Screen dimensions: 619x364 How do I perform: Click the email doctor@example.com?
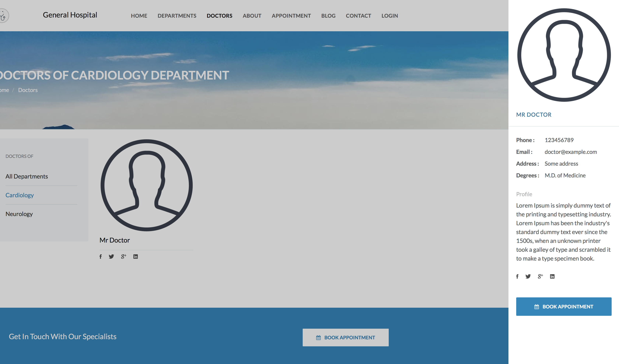[x=571, y=152]
